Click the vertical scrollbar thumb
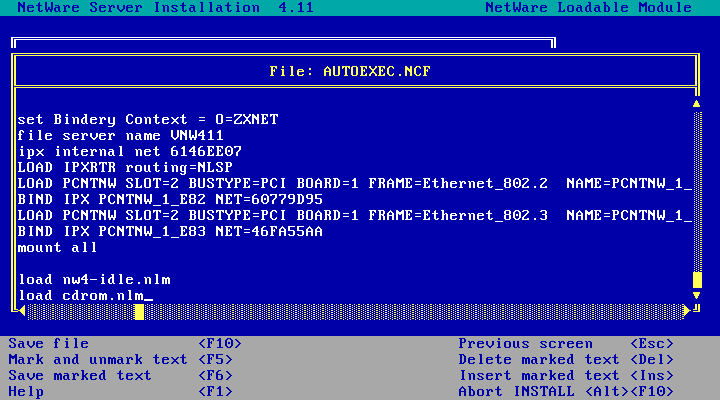Image resolution: width=720 pixels, height=400 pixels. point(697,280)
